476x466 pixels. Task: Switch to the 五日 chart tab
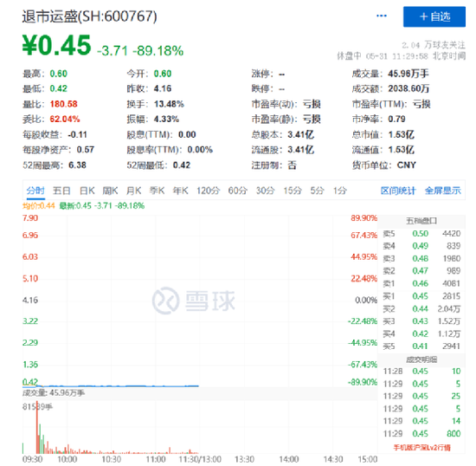click(61, 191)
